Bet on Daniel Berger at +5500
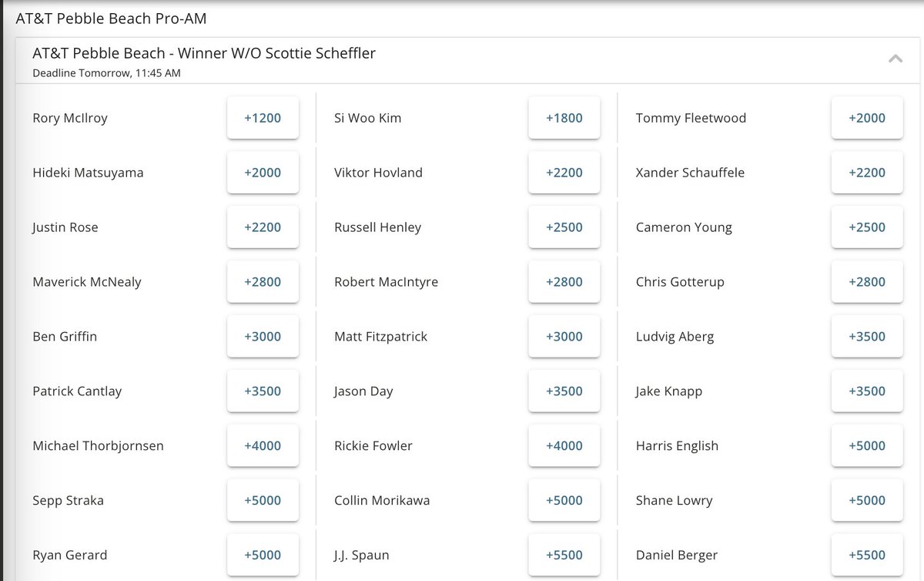This screenshot has width=924, height=581. tap(867, 554)
